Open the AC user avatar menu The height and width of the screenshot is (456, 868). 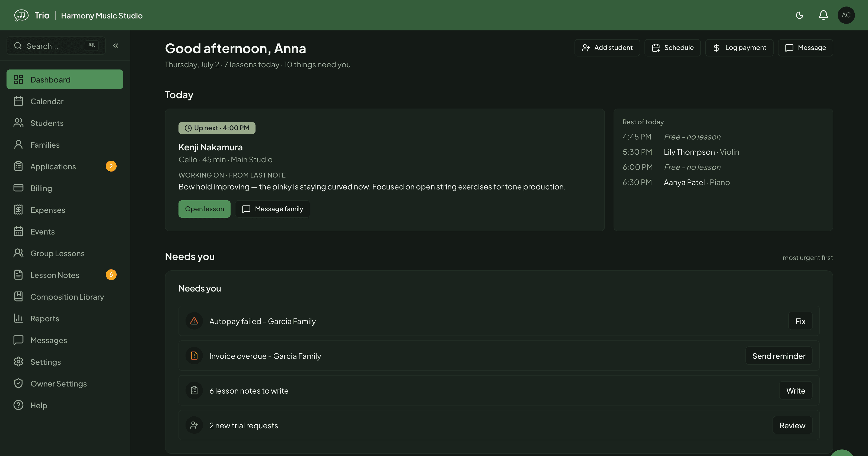[846, 15]
